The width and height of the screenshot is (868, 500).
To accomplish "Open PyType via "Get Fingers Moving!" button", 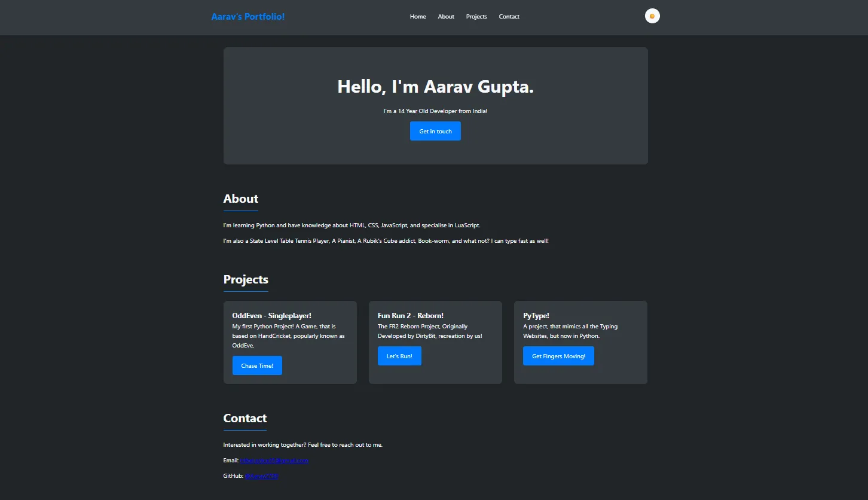I will (558, 356).
